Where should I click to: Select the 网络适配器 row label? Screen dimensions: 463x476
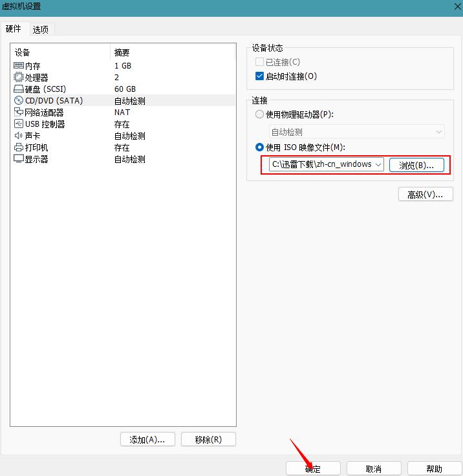(x=44, y=113)
